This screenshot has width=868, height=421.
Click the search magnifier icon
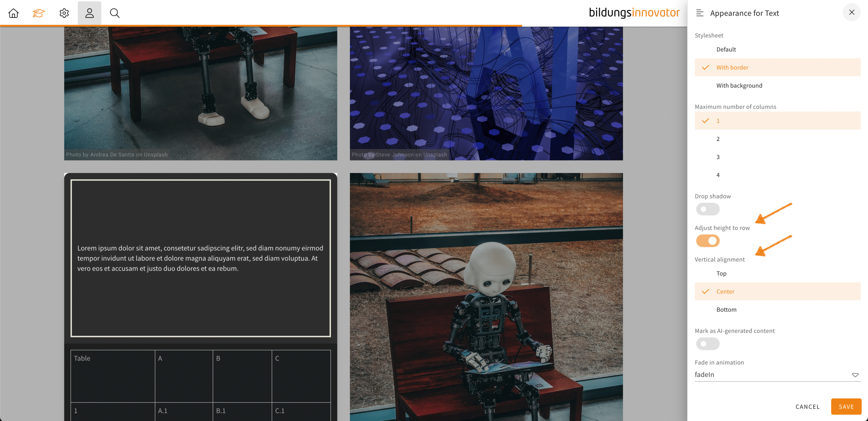115,13
